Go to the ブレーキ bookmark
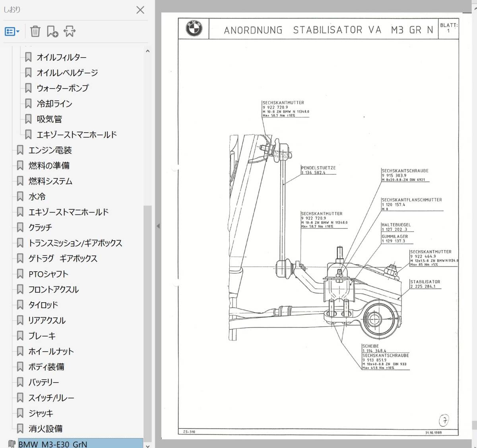 (42, 336)
